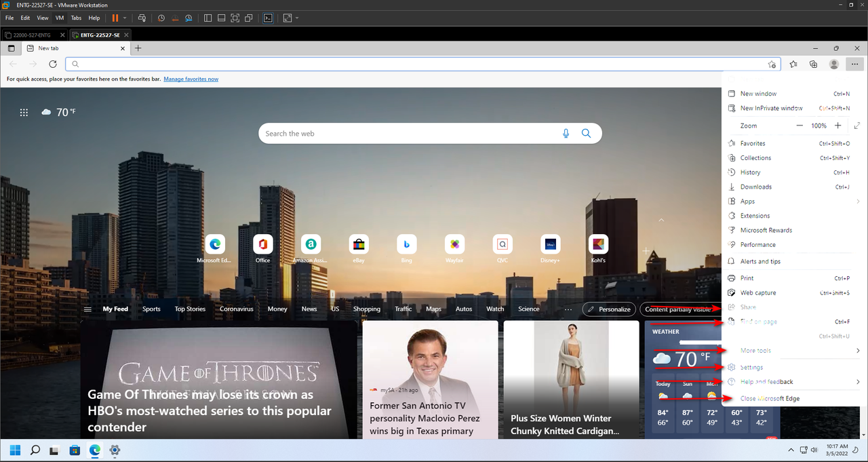The image size is (868, 462).
Task: Open the VMware VM menu
Action: pyautogui.click(x=60, y=18)
